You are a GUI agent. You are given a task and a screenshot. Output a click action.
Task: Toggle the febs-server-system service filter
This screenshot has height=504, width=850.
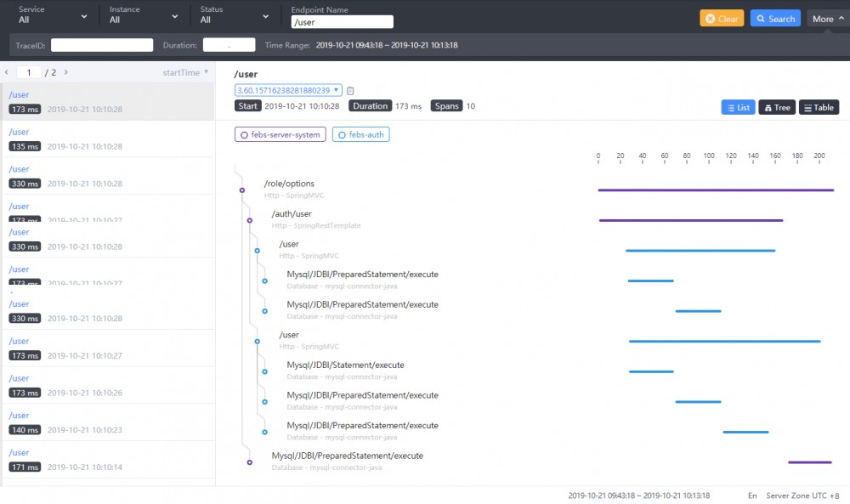click(280, 135)
